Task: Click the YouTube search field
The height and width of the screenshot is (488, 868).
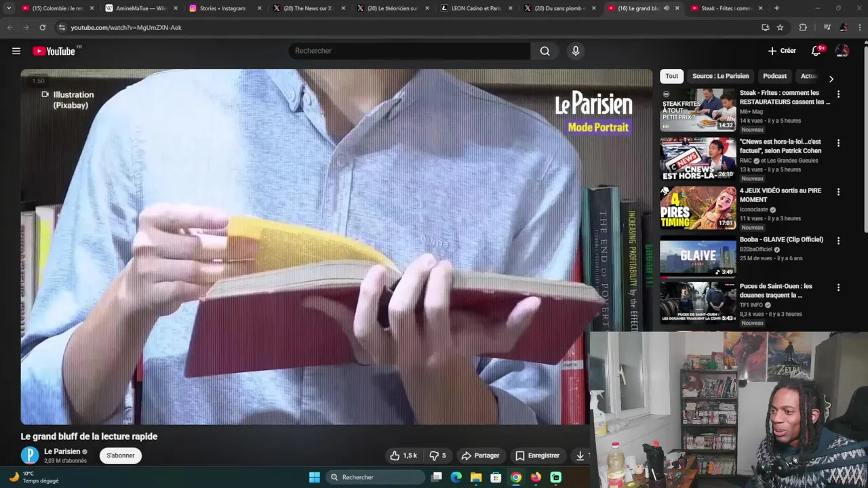Action: (x=410, y=51)
